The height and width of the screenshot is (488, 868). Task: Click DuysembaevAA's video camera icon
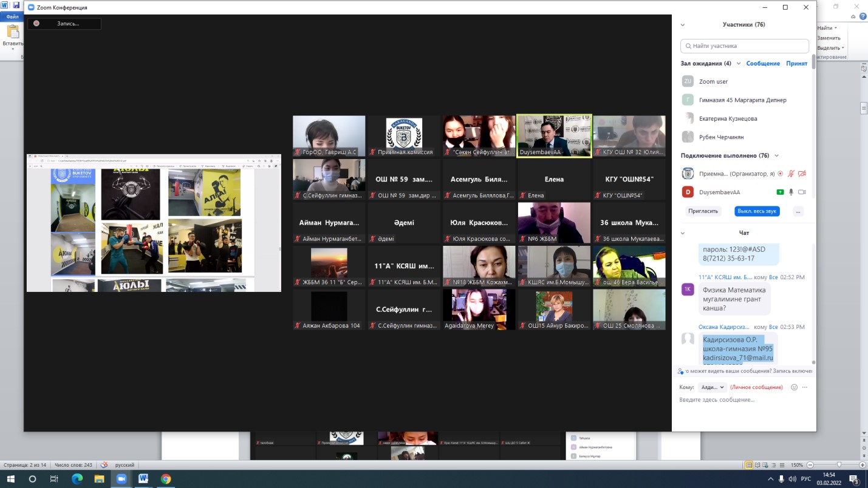[802, 192]
